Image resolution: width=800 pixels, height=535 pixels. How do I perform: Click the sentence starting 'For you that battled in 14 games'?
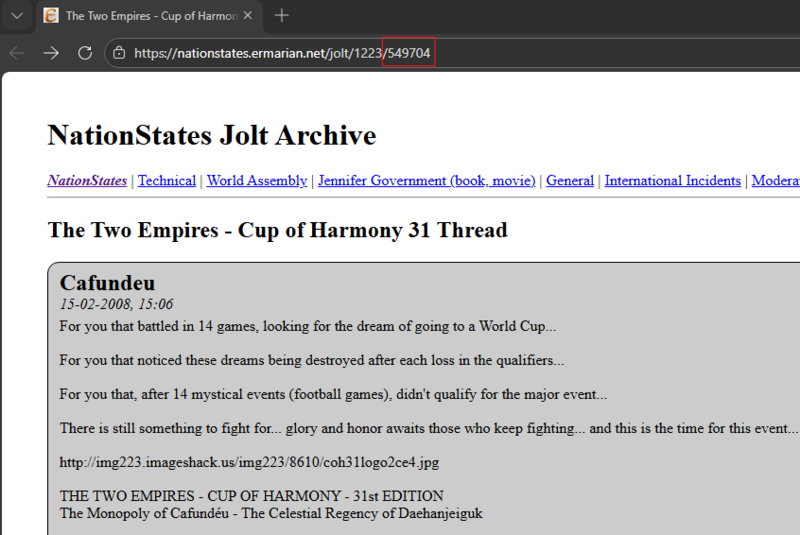click(x=308, y=326)
